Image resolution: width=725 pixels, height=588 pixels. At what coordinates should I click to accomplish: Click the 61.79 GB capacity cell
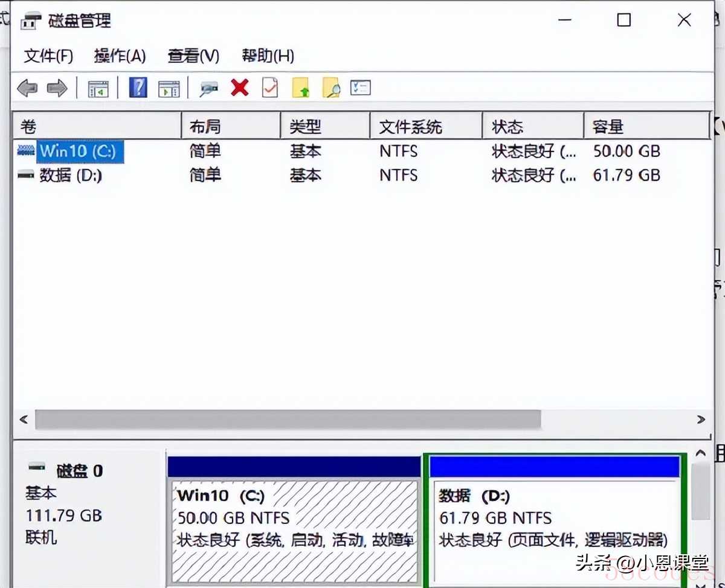click(x=627, y=176)
